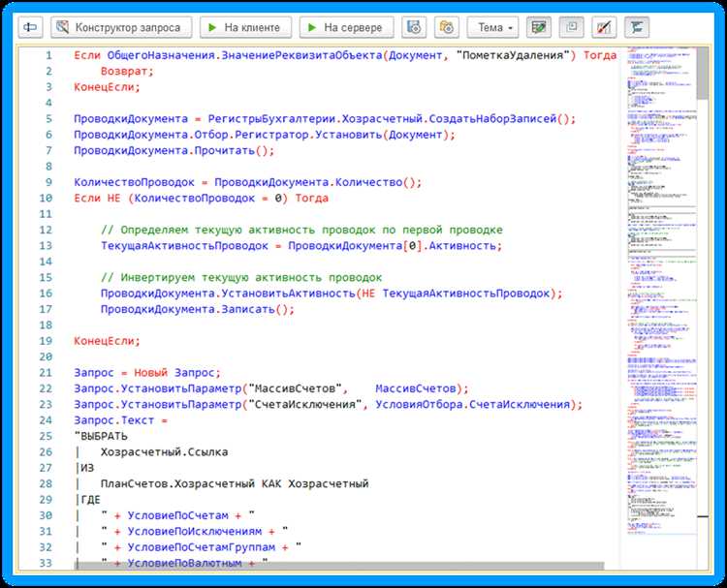
Task: Toggle the green pencil editor icon
Action: coord(539,27)
